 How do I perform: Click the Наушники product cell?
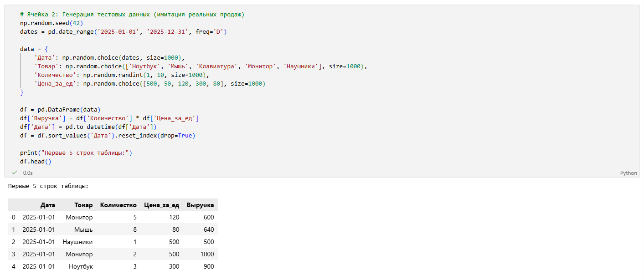point(77,242)
